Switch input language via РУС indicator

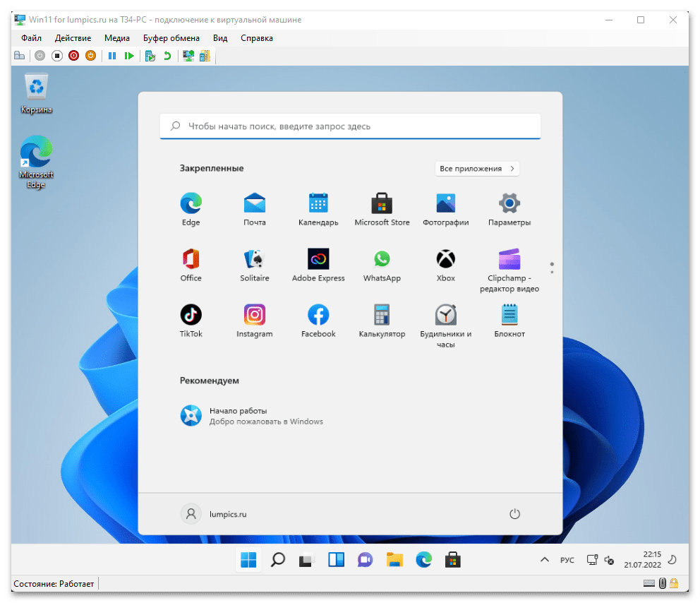point(567,560)
